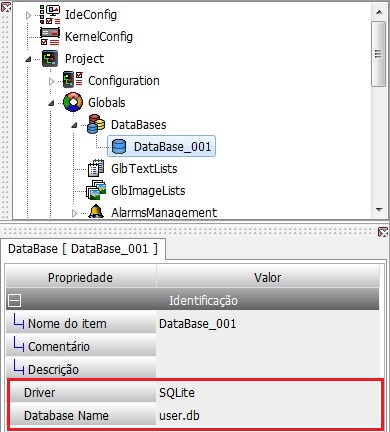
Task: Select the Globals tree item
Action: coord(107,102)
